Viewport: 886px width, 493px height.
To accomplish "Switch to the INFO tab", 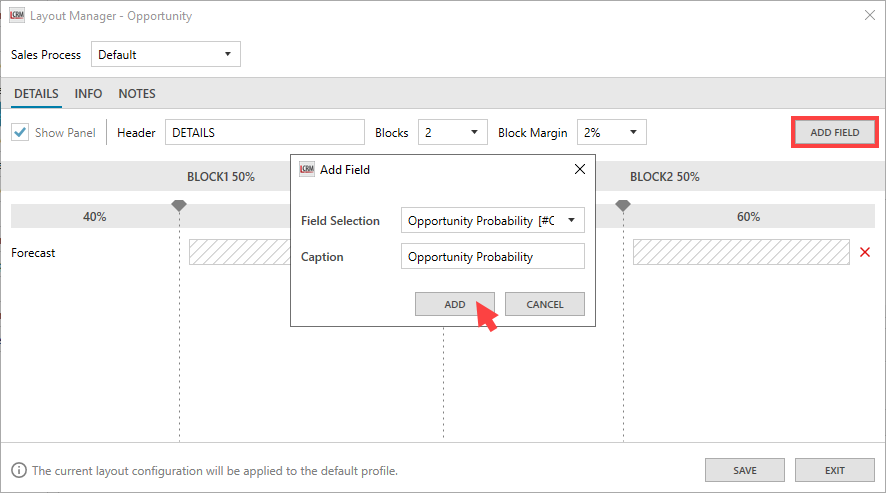I will coord(88,94).
